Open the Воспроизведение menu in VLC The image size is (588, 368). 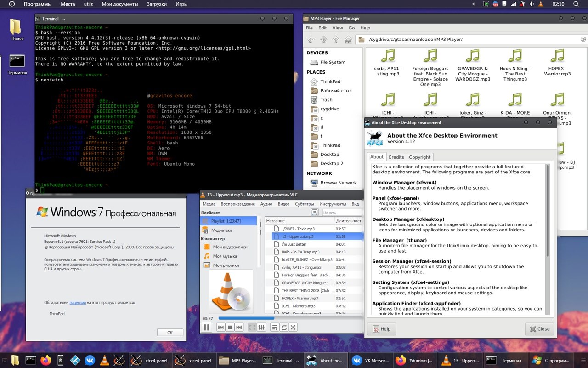237,204
